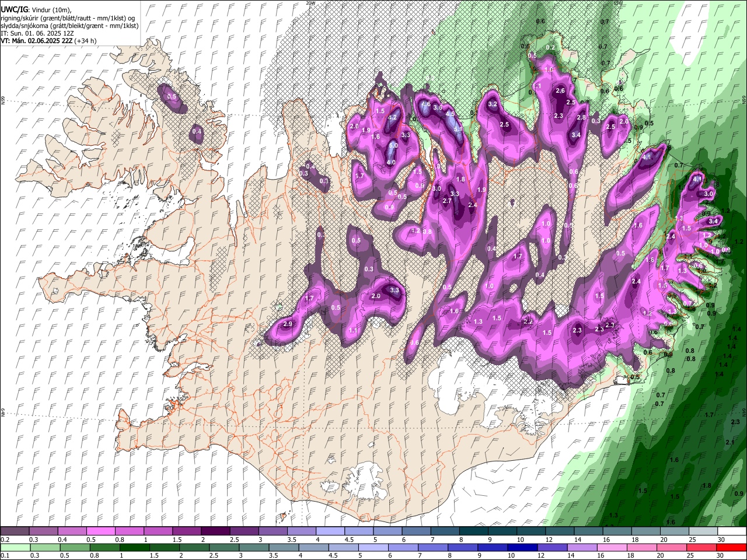The height and width of the screenshot is (560, 747).
Task: Click the '2.8' snowfall value on the map
Action: (x=581, y=118)
